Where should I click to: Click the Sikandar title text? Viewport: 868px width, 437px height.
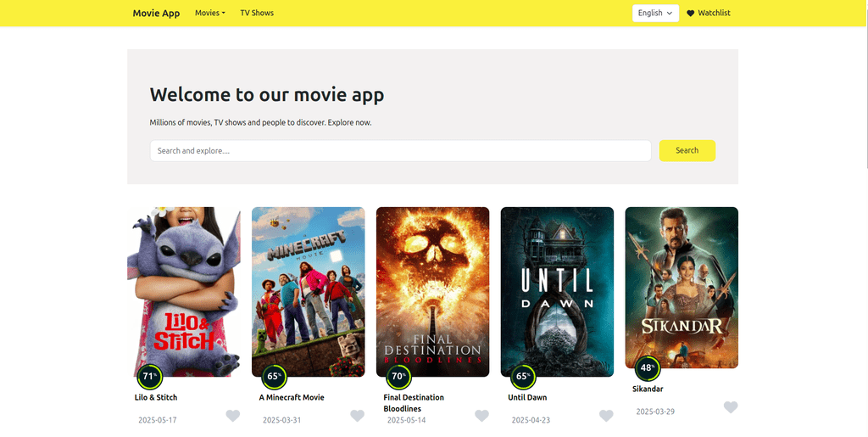pos(648,389)
